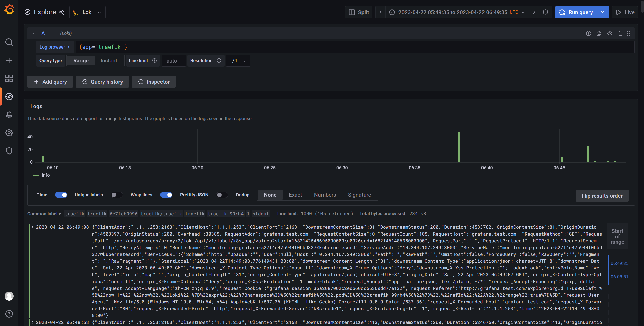Screen dimensions: 644x326
Task: Open the sidebar Search icon
Action: tap(9, 42)
